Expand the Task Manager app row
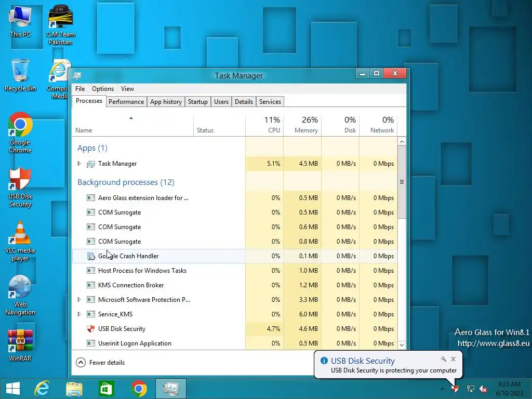Viewport: 532px width, 399px height. [79, 164]
